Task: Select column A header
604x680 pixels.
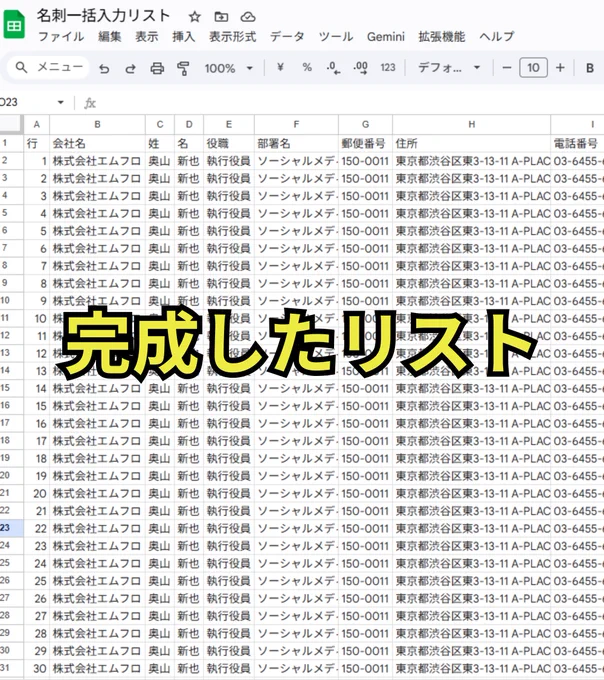Action: pos(36,124)
